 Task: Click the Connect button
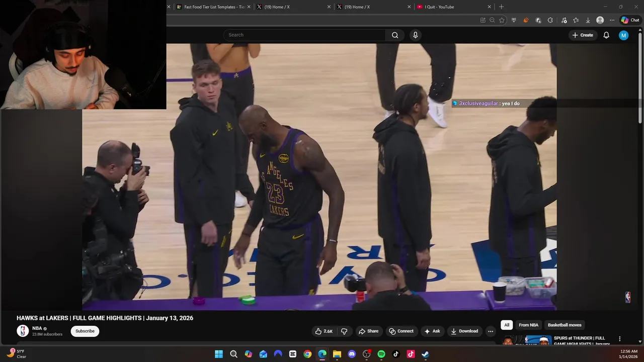(401, 331)
